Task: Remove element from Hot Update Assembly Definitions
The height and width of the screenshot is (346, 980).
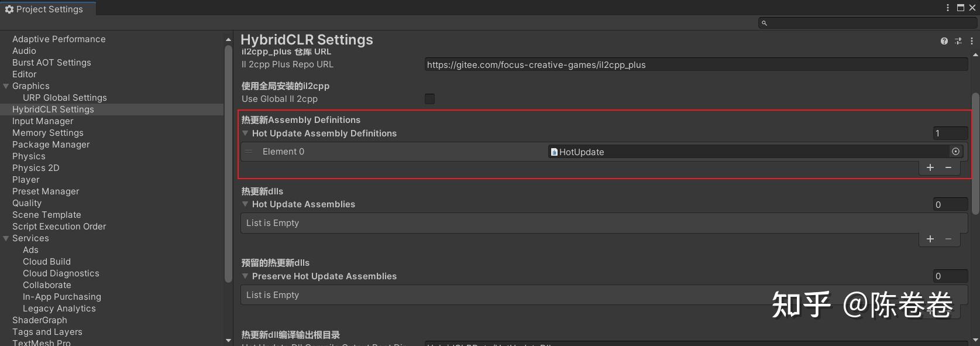Action: pos(948,168)
